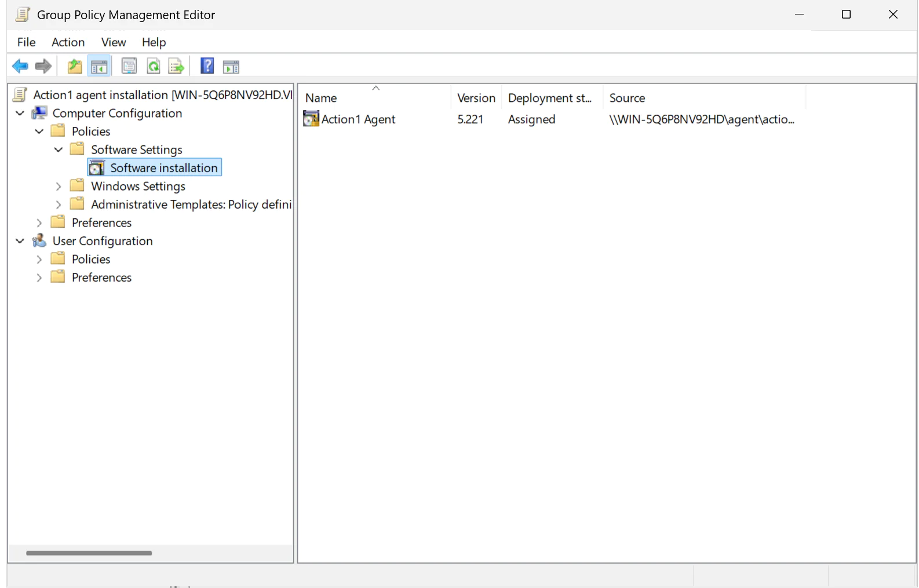Open the Action menu
This screenshot has width=919, height=588.
[68, 42]
